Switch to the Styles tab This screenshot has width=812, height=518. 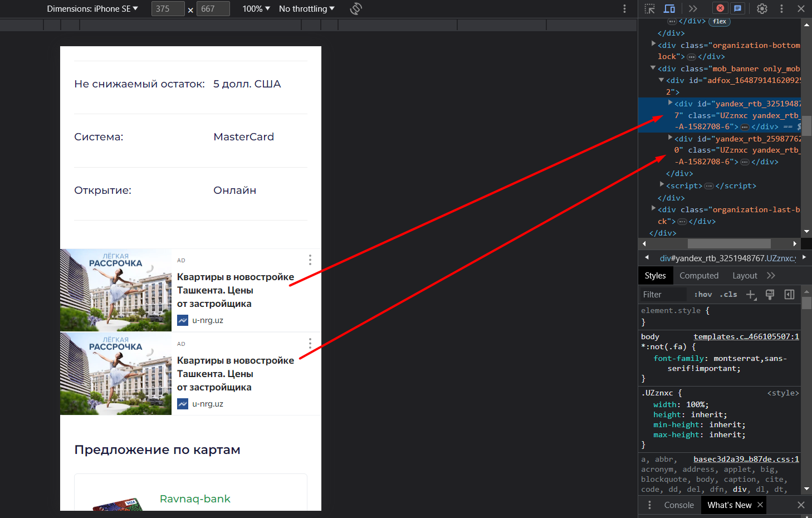(655, 275)
